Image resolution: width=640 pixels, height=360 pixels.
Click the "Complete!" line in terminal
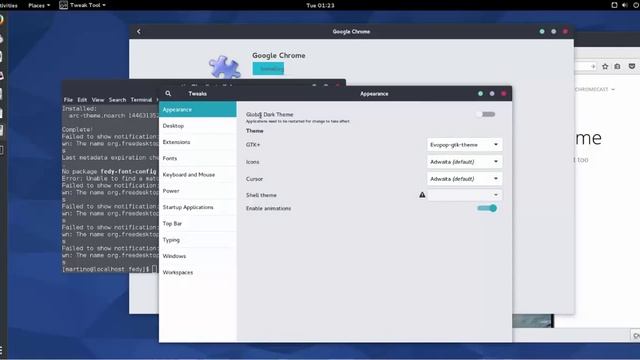tap(78, 129)
